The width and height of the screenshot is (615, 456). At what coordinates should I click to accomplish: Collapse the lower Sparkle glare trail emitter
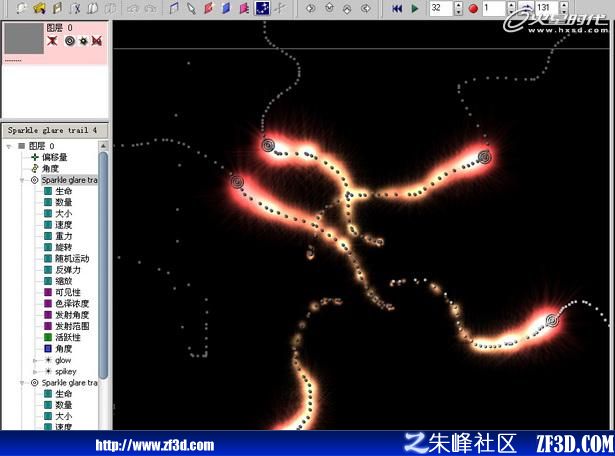point(22,383)
